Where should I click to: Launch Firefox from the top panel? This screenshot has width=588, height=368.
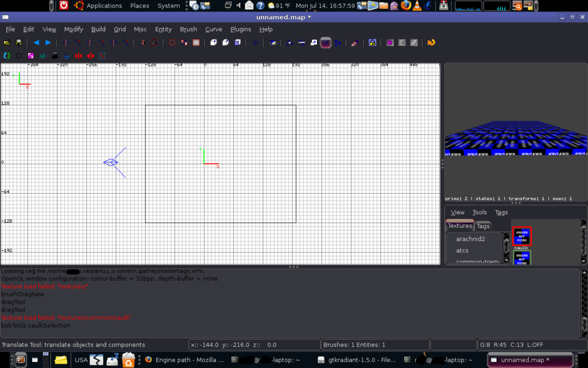coord(406,5)
